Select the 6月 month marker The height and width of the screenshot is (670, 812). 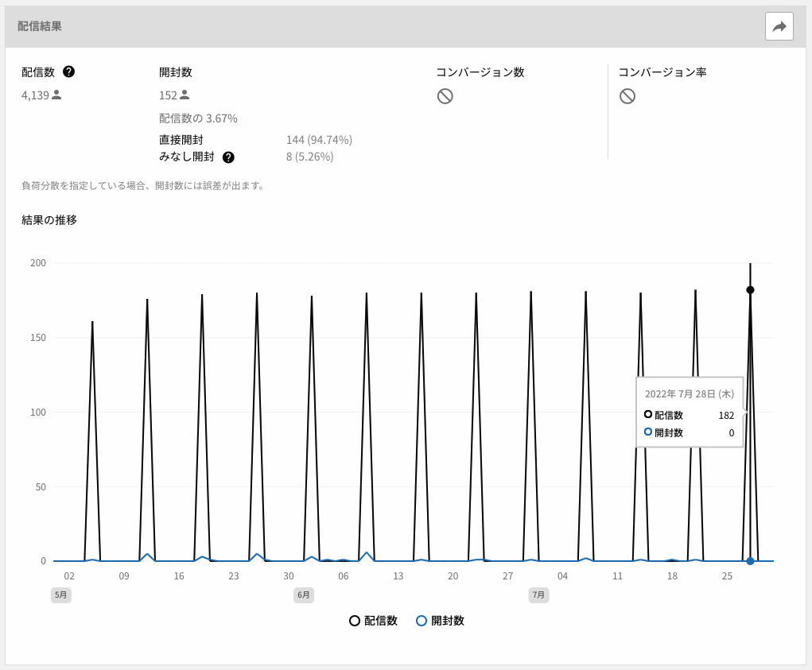303,594
